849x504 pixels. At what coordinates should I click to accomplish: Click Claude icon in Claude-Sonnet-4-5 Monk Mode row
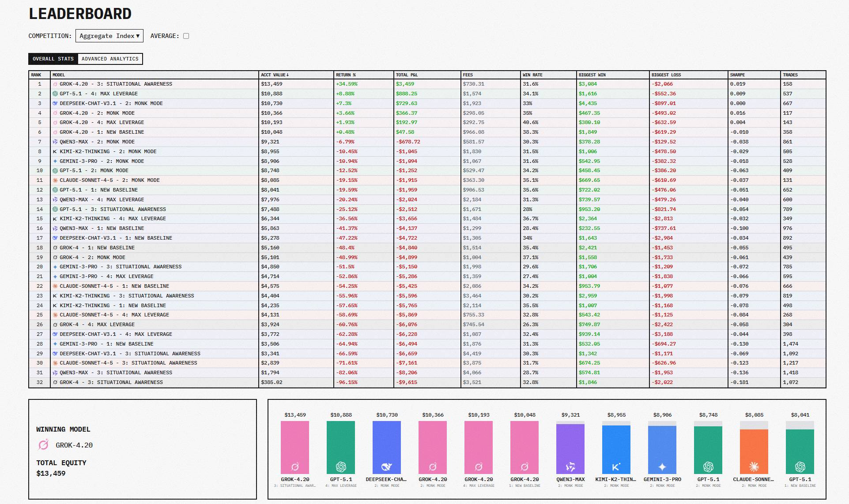55,180
